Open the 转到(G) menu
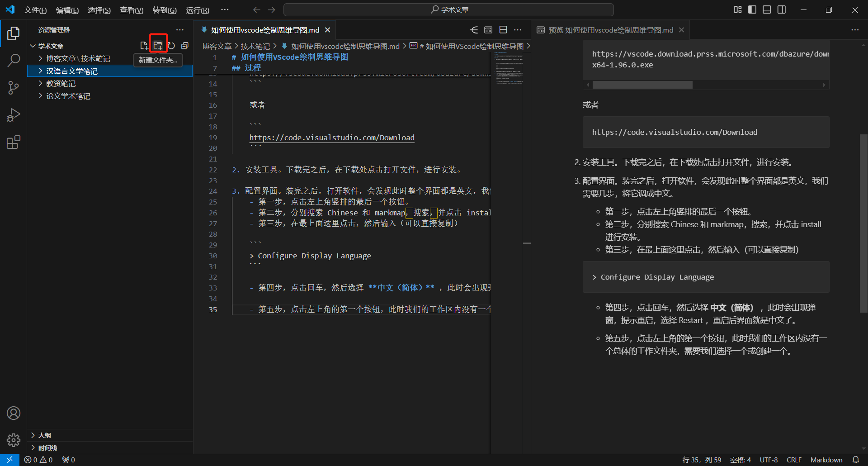Screen dimensions: 868x466 165,10
